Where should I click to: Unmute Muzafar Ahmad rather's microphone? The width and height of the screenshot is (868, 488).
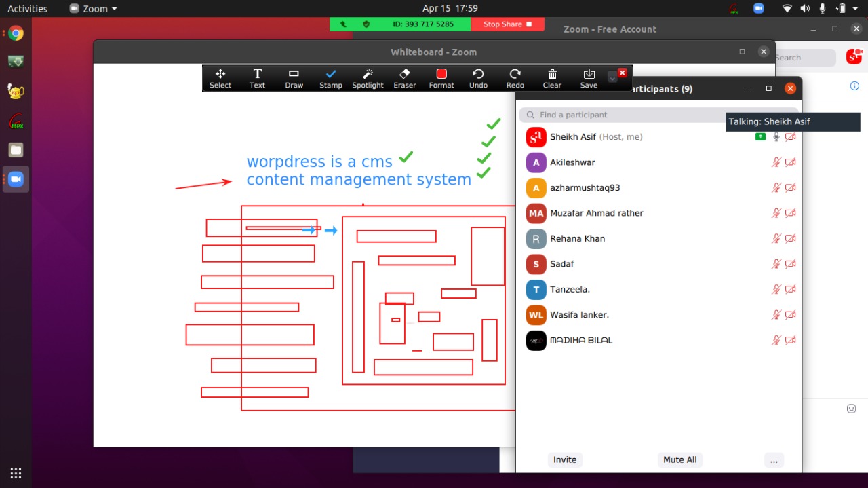(776, 213)
